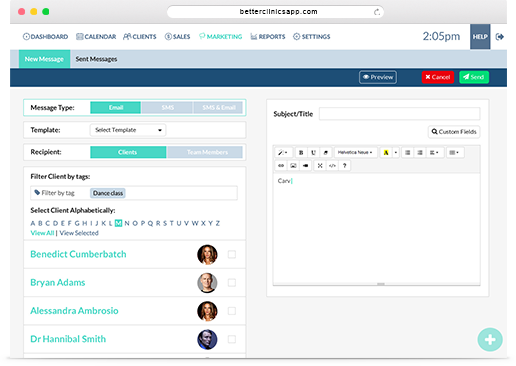The width and height of the screenshot is (516, 366).
Task: Tick checkbox for Bryan Adams
Action: click(x=232, y=283)
